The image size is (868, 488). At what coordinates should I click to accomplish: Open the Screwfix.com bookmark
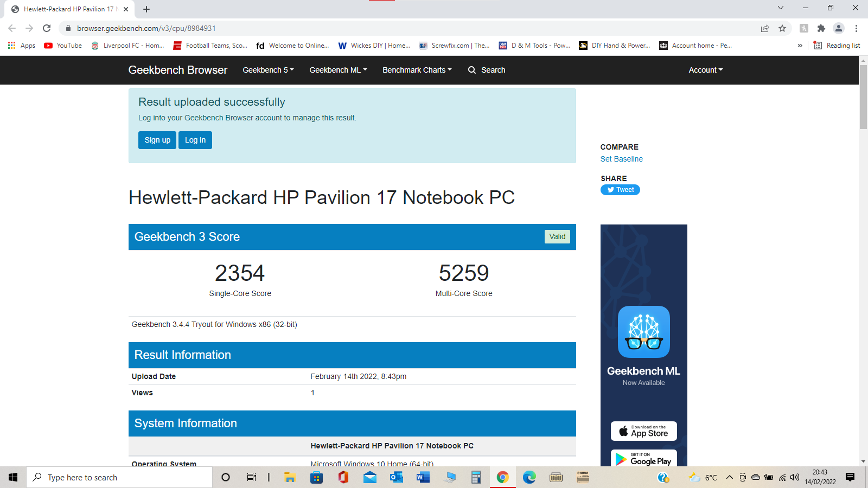point(454,46)
